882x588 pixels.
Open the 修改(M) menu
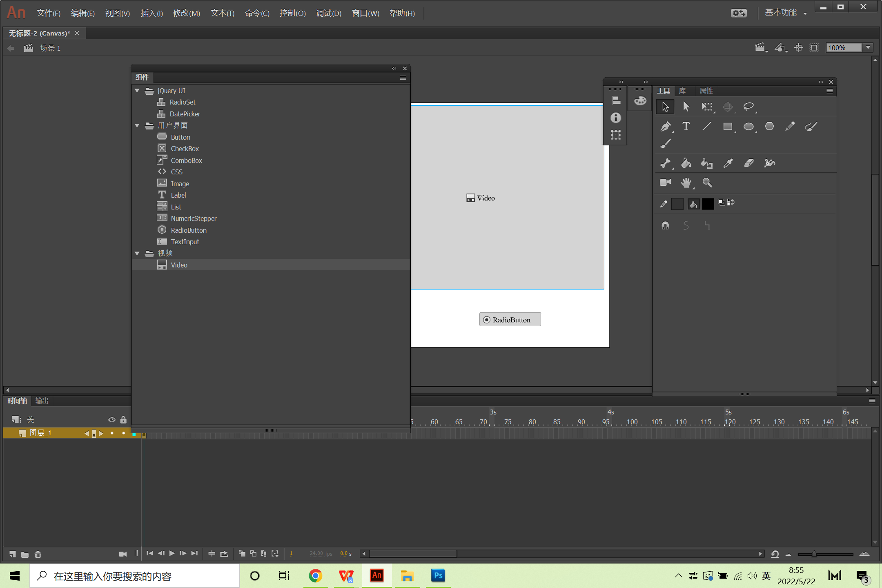[186, 13]
